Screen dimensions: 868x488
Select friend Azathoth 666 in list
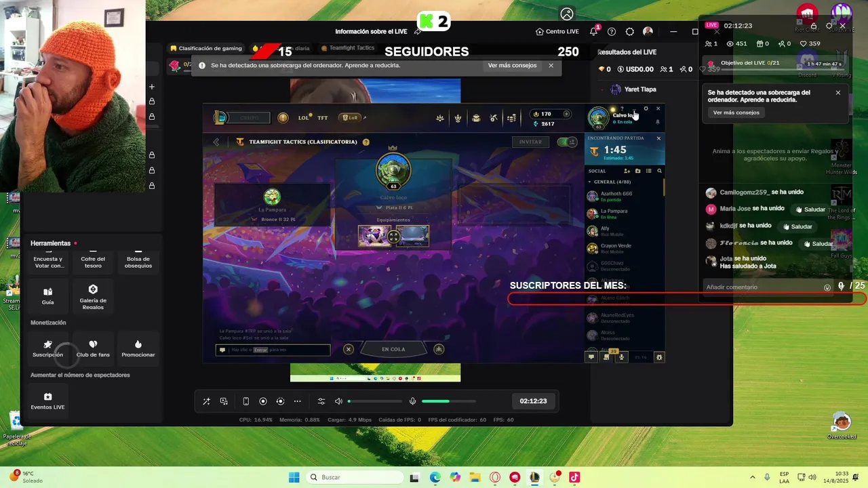[624, 196]
